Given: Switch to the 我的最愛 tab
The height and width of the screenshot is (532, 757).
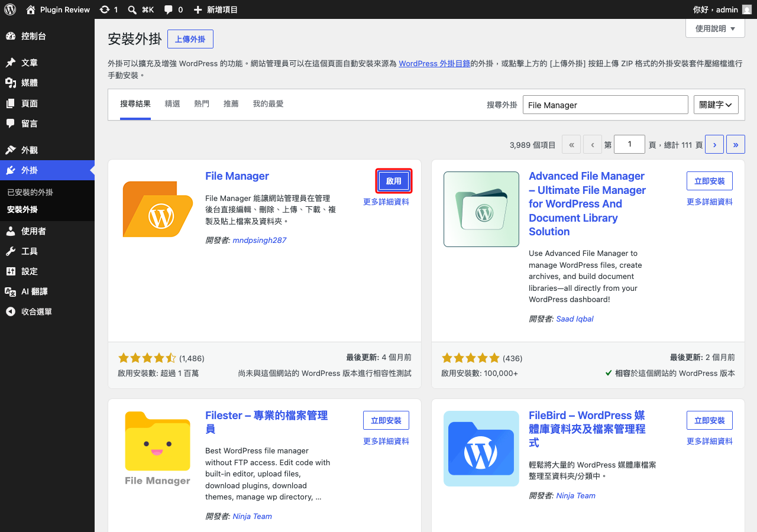Looking at the screenshot, I should (x=268, y=104).
